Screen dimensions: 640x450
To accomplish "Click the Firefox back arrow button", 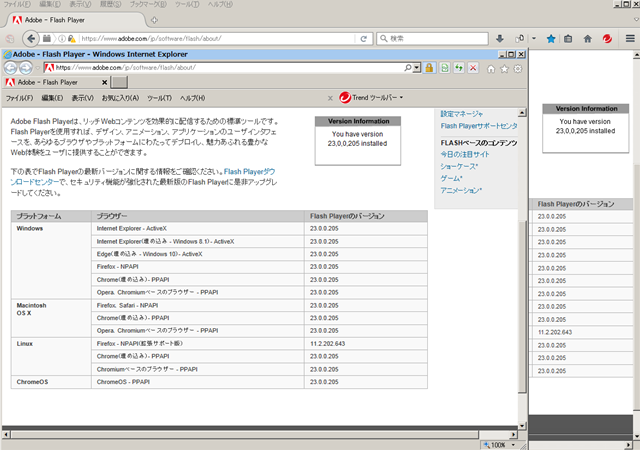I will (31, 39).
